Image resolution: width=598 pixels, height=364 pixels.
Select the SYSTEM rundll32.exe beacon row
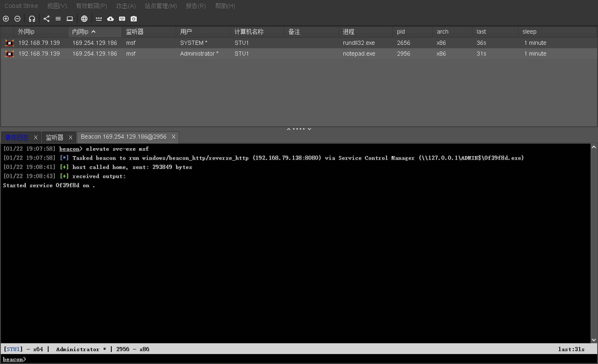click(194, 43)
